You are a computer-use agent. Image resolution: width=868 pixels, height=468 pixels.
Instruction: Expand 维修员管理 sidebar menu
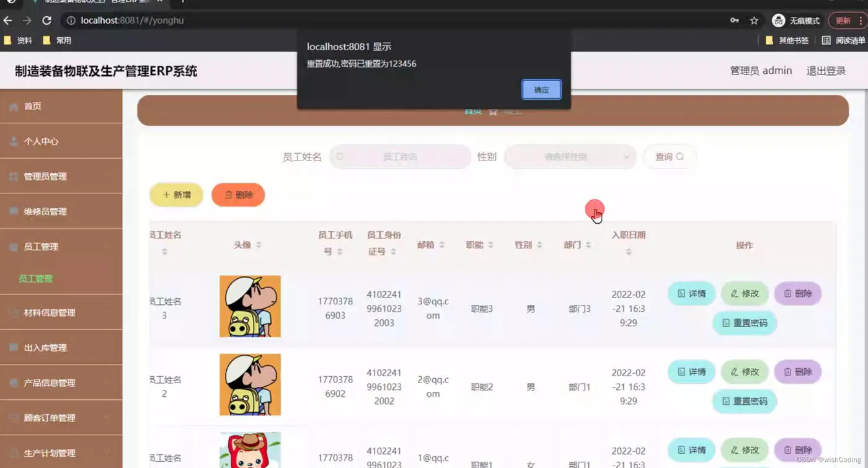pos(61,211)
